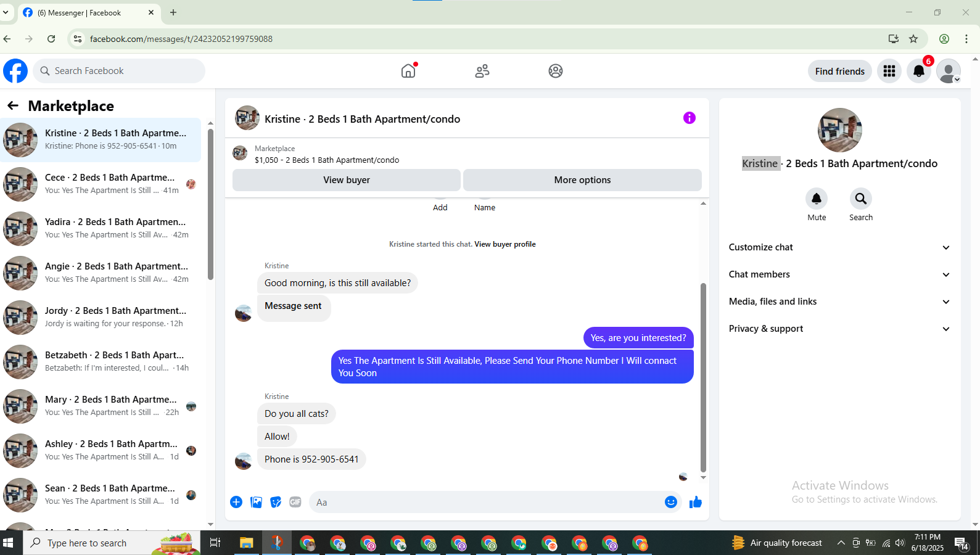Open the Messenger Facebook browser tab
980x555 pixels.
click(x=89, y=12)
